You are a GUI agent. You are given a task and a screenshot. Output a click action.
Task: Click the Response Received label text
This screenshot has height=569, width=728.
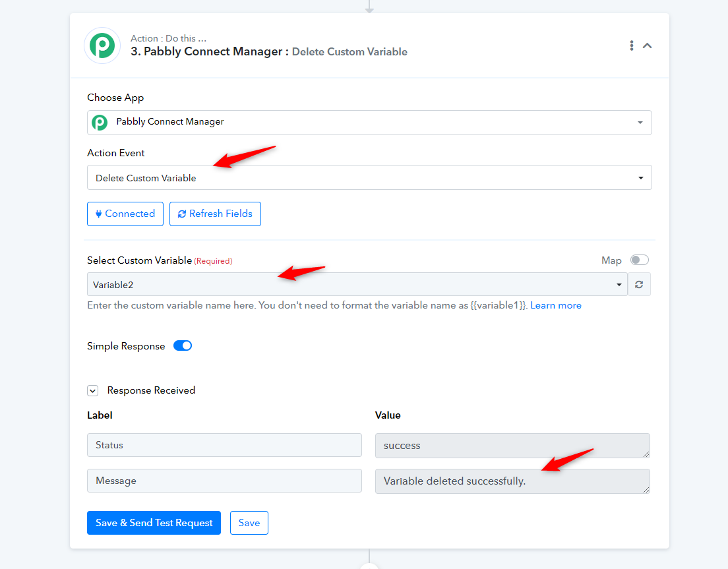click(x=151, y=390)
